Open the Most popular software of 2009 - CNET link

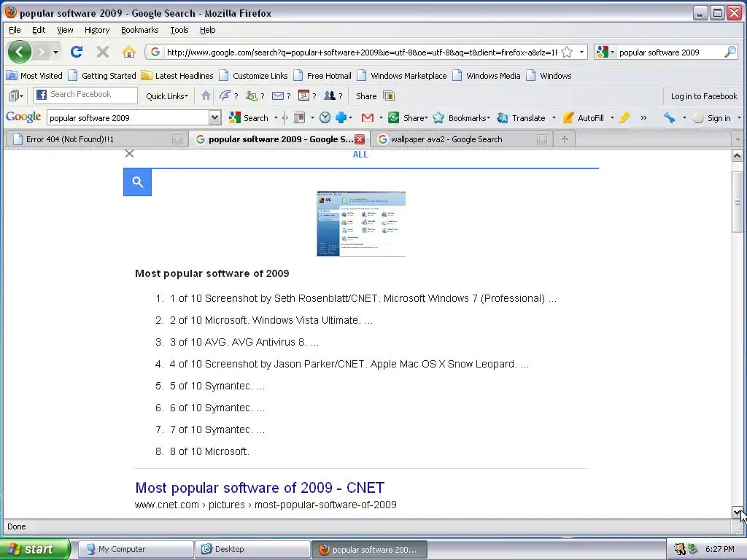[x=260, y=488]
